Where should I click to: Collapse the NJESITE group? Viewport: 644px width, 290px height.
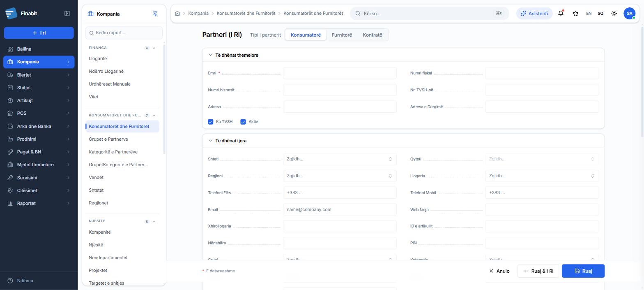pyautogui.click(x=154, y=222)
